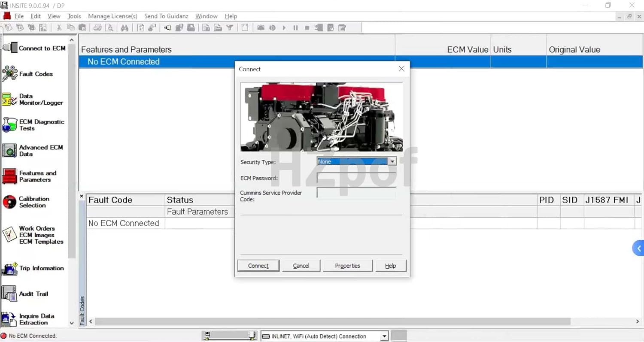The image size is (644, 342).
Task: Open Advanced ECM Data panel
Action: (10, 151)
